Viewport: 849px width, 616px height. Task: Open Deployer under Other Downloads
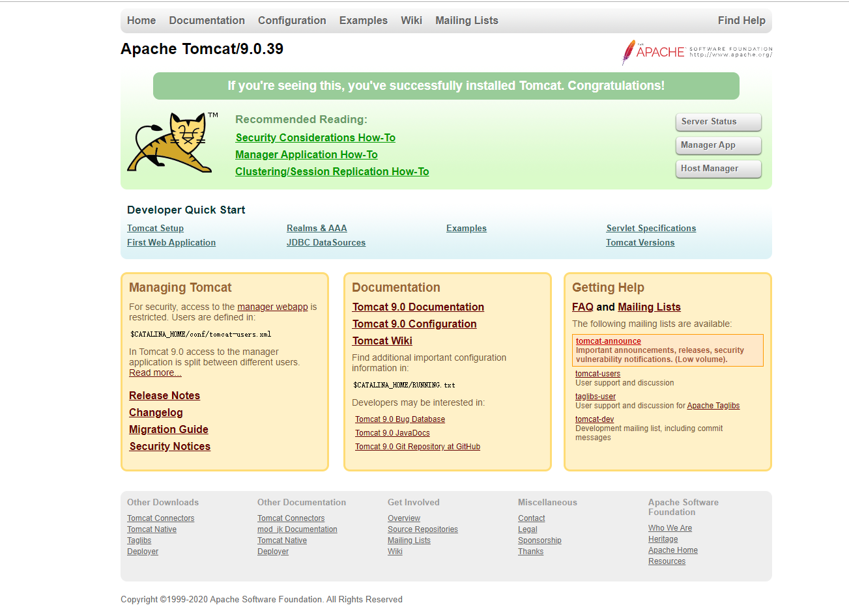pos(143,552)
